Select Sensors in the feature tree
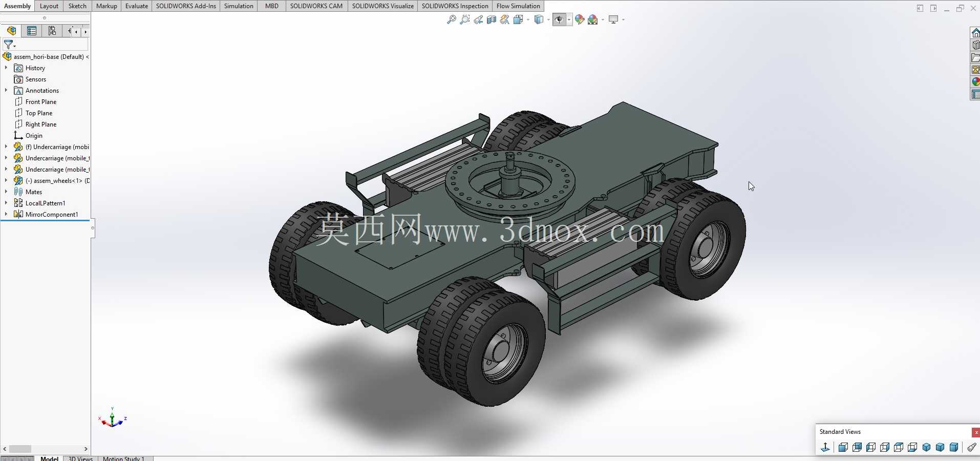Viewport: 980px width, 461px height. point(30,79)
